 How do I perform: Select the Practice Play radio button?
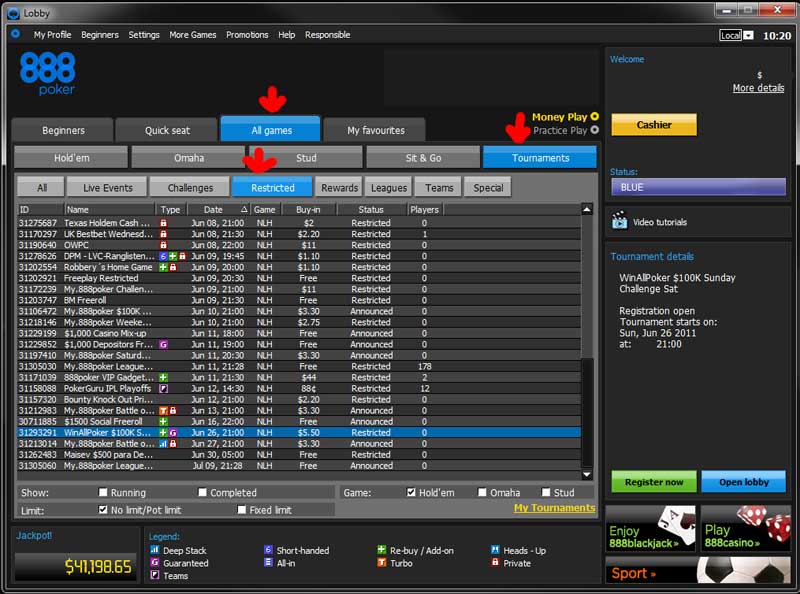tap(594, 130)
